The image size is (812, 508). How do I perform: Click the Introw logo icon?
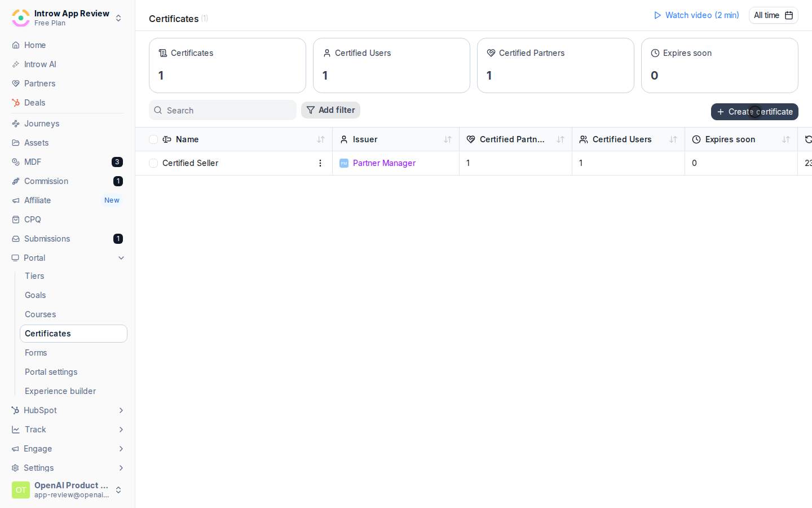coord(21,18)
